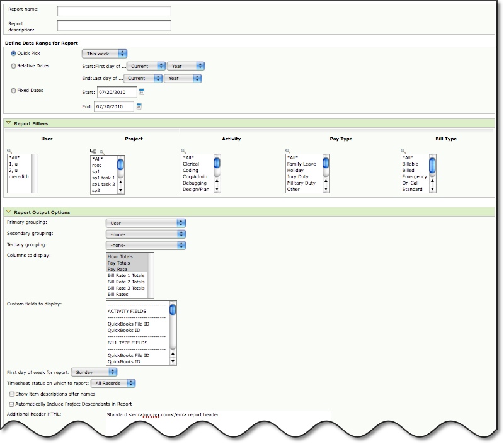Click the search magnifier above Project list

[101, 151]
